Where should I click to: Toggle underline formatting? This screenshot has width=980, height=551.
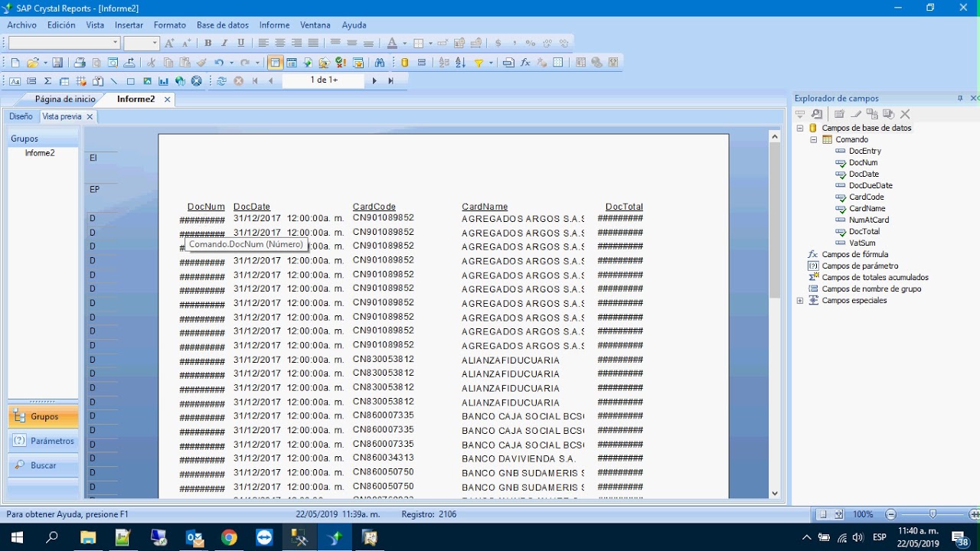tap(241, 44)
